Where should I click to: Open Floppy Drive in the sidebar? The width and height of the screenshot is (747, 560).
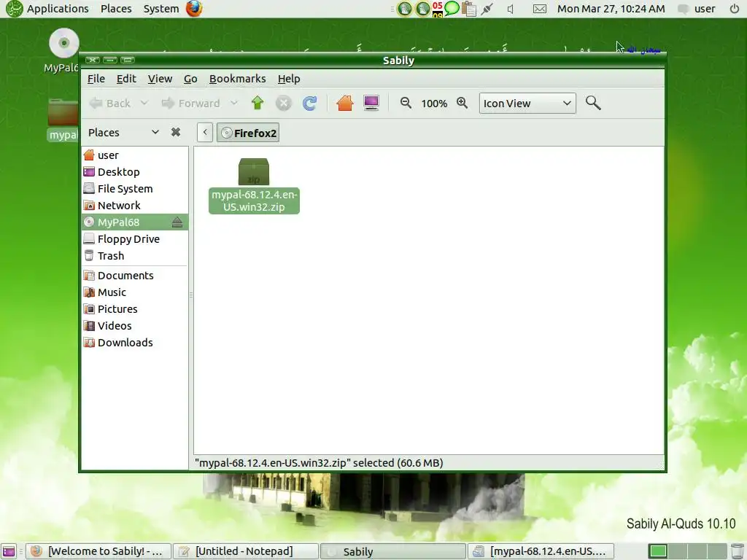coord(135,239)
